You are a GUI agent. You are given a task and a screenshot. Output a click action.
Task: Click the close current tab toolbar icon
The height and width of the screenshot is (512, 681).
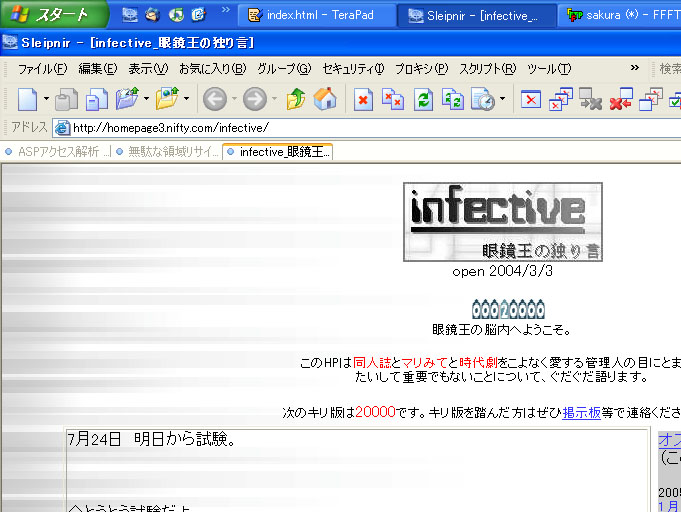pos(531,99)
